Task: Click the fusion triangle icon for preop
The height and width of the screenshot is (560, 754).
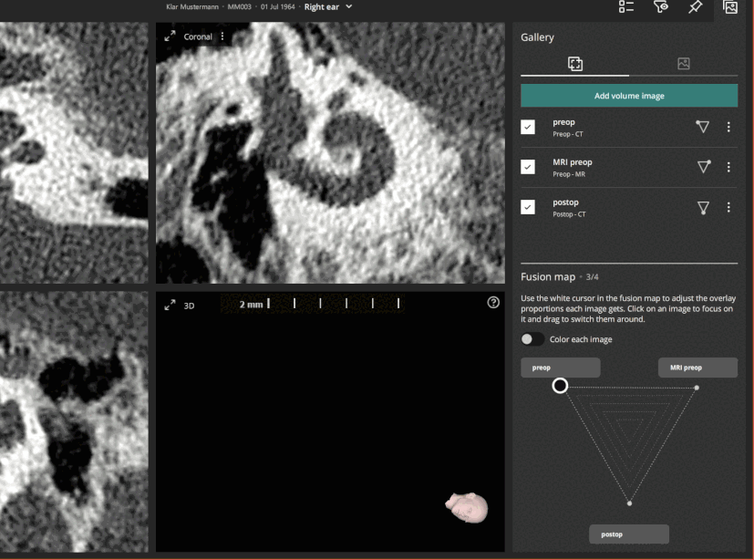Action: click(x=703, y=127)
